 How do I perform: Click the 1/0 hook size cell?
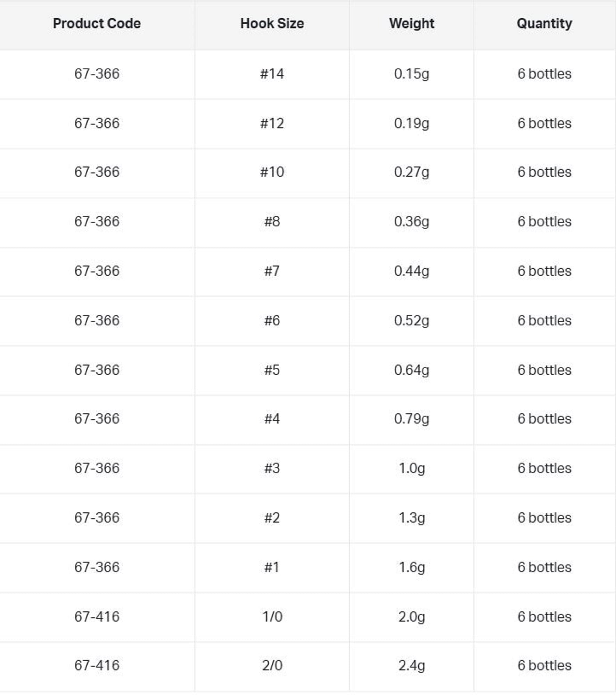pyautogui.click(x=272, y=617)
